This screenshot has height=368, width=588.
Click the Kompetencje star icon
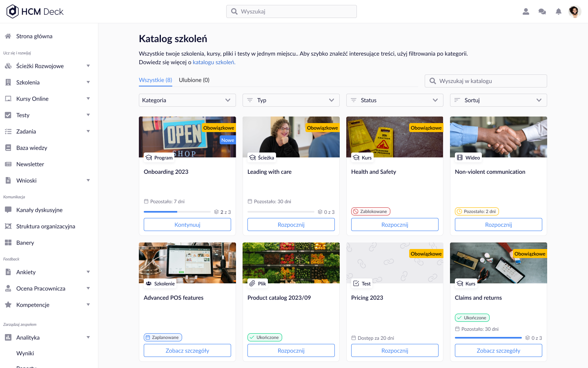(x=8, y=305)
